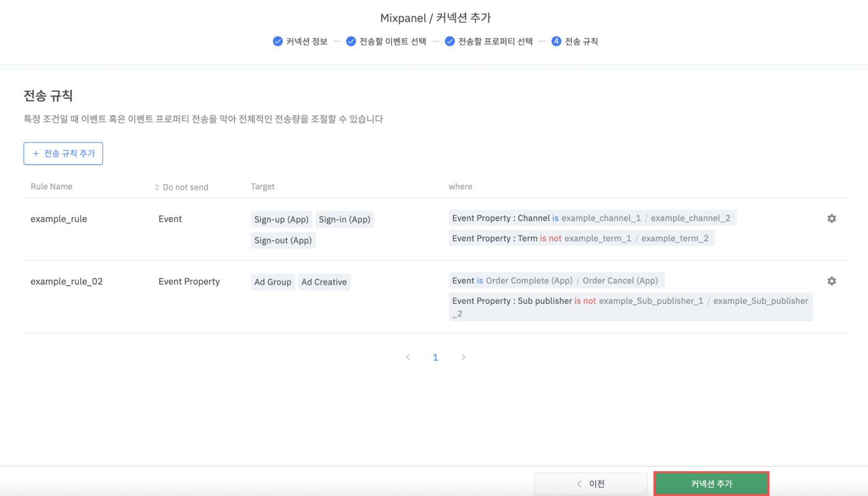This screenshot has width=868, height=496.
Task: Click checkmark icon next to 커넥션 정보 step
Action: tap(278, 42)
